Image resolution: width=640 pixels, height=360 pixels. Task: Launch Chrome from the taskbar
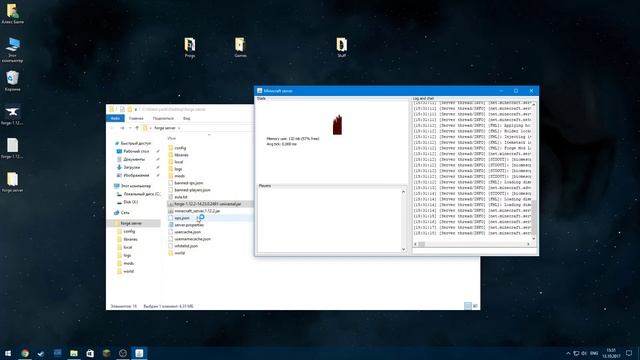point(25,353)
